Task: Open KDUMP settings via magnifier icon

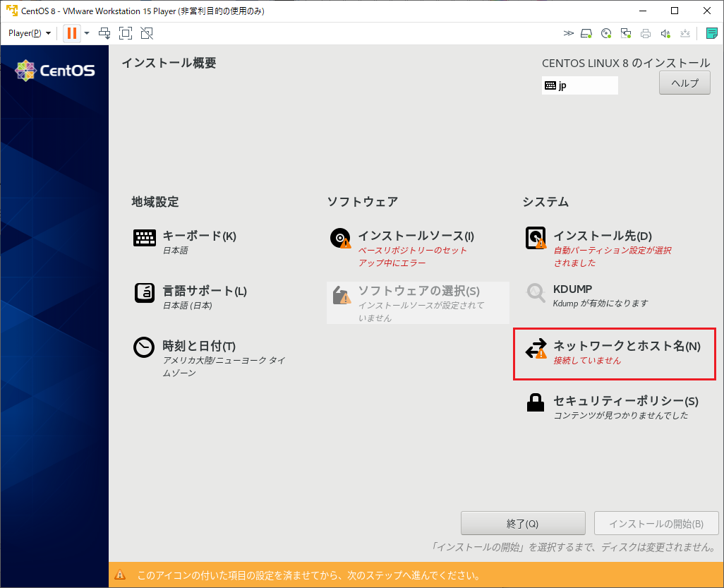Action: pyautogui.click(x=536, y=291)
